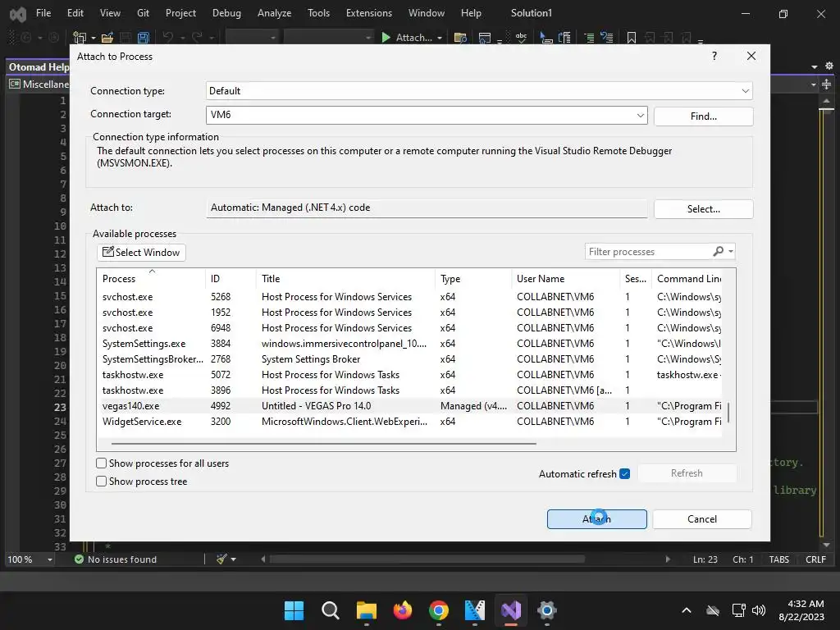840x630 pixels.
Task: Click the magnifier icon in Filter processes
Action: (719, 251)
